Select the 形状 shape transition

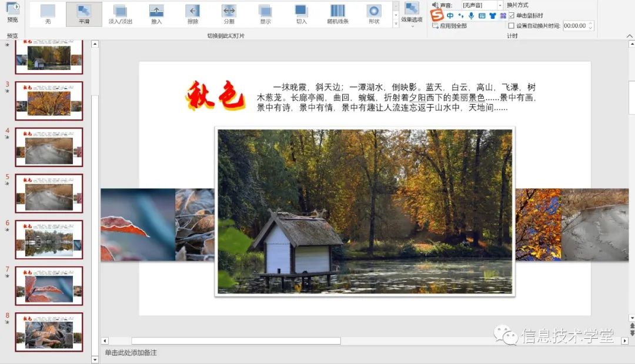click(x=373, y=13)
